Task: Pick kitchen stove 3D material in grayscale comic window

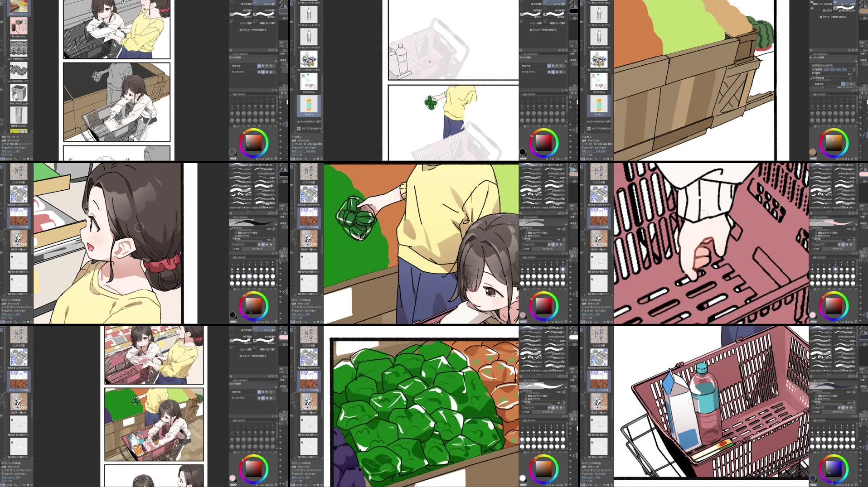Action: pyautogui.click(x=19, y=92)
